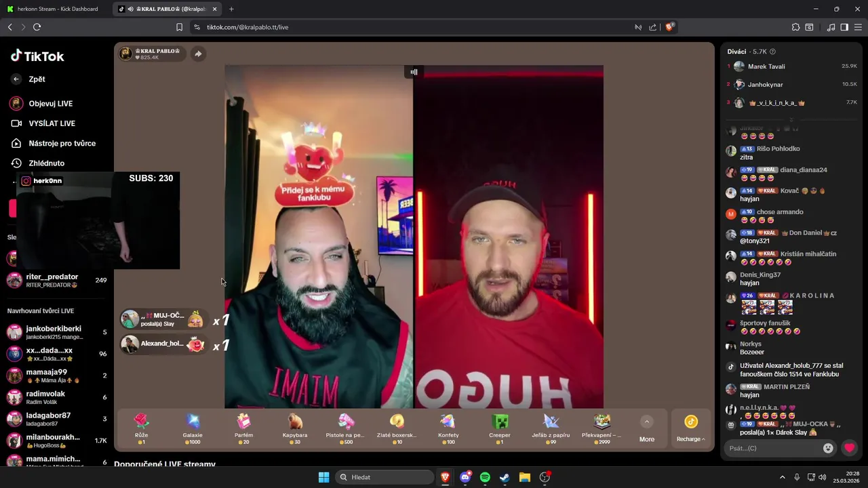This screenshot has width=868, height=488.
Task: Click the audio bars icon above the video
Action: 414,72
